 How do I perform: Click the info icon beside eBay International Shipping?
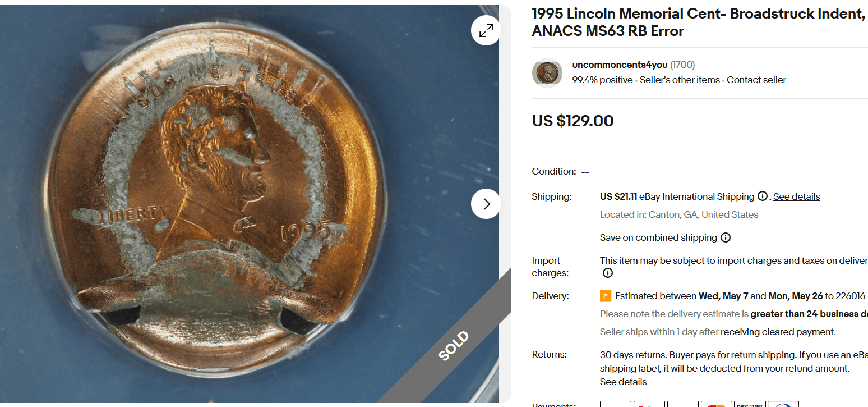[x=762, y=196]
